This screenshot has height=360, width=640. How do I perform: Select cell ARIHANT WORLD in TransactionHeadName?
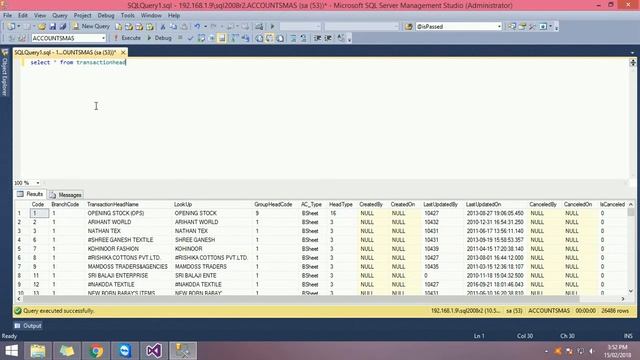(x=109, y=222)
